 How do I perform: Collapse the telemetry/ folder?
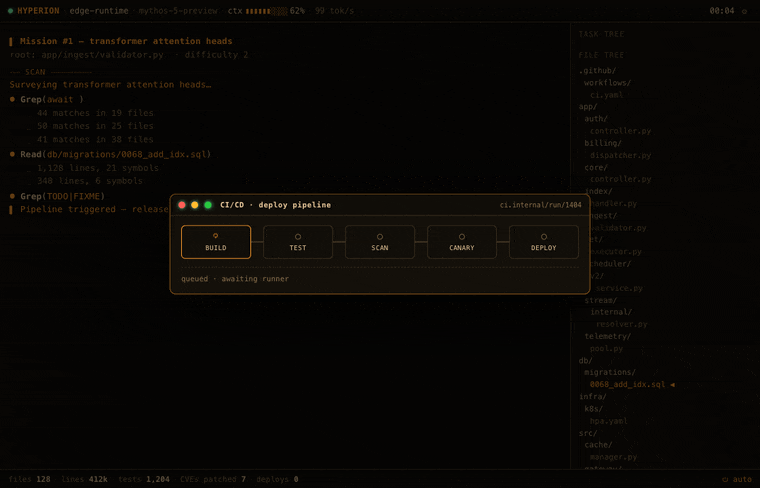(x=607, y=336)
